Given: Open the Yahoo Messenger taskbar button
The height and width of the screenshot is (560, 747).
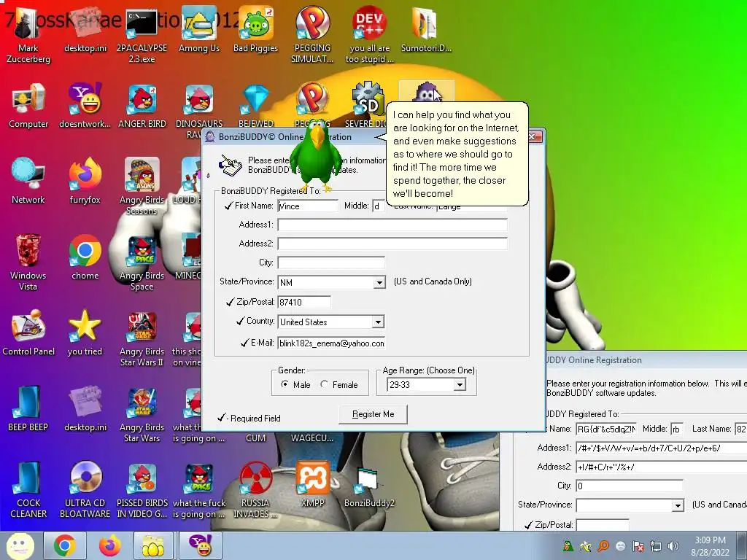Looking at the screenshot, I should tap(201, 545).
